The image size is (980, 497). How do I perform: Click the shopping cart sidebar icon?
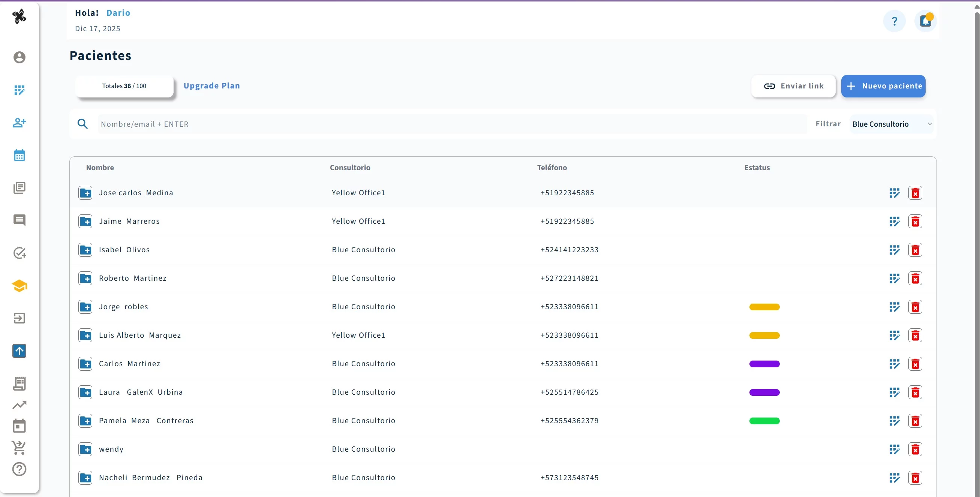coord(19,448)
